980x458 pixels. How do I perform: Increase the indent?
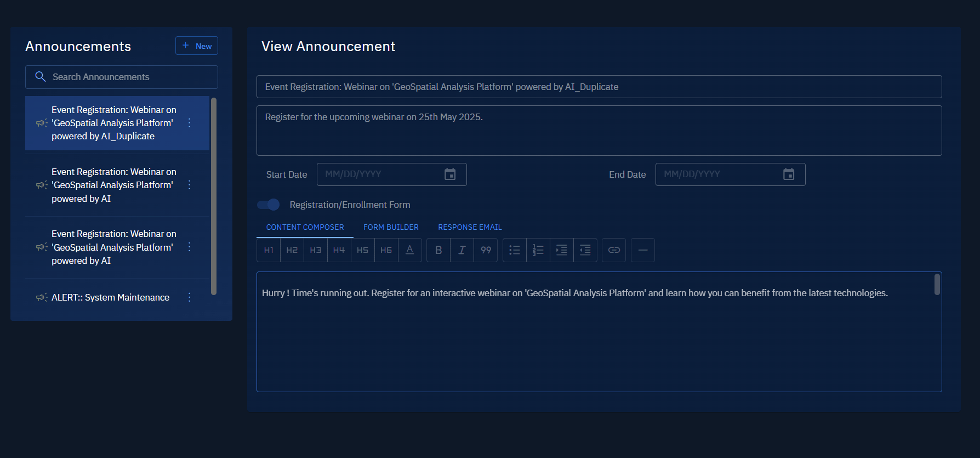tap(562, 250)
